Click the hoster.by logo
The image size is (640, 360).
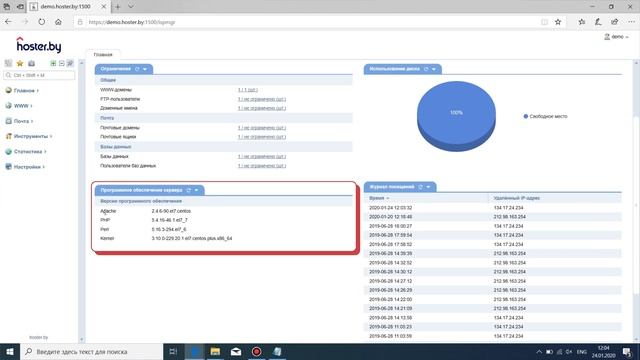[x=39, y=45]
